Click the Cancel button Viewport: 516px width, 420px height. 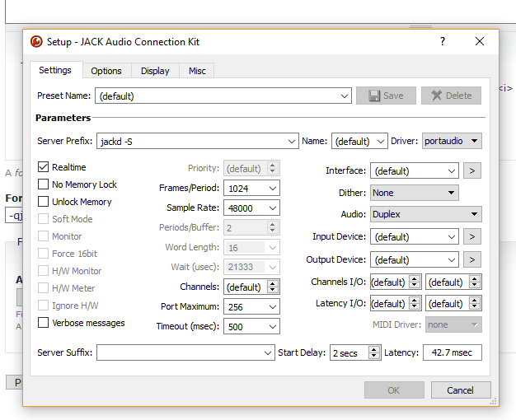(461, 390)
